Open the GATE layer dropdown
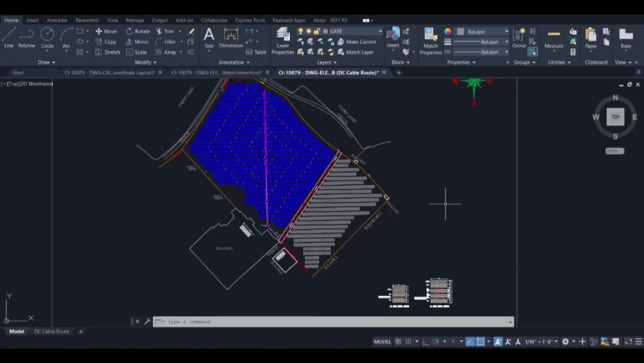The image size is (644, 363). tap(381, 31)
